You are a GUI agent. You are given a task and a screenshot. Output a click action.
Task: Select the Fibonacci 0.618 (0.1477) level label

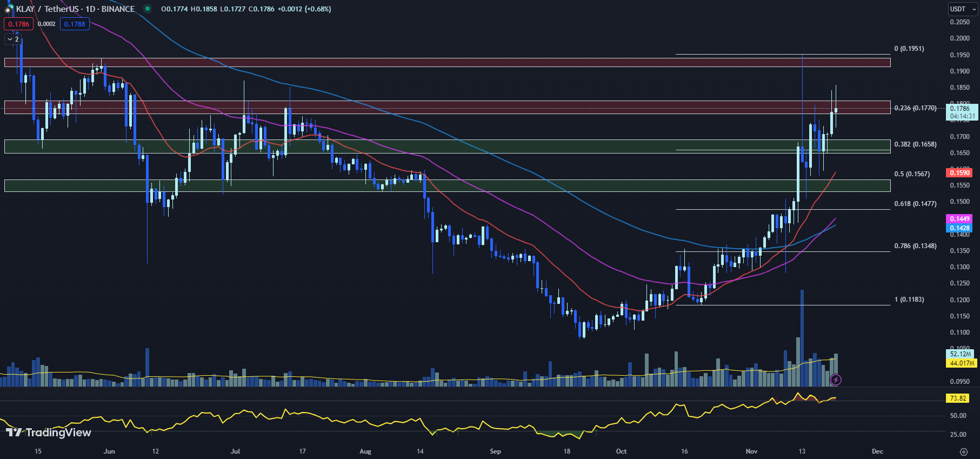(x=915, y=204)
